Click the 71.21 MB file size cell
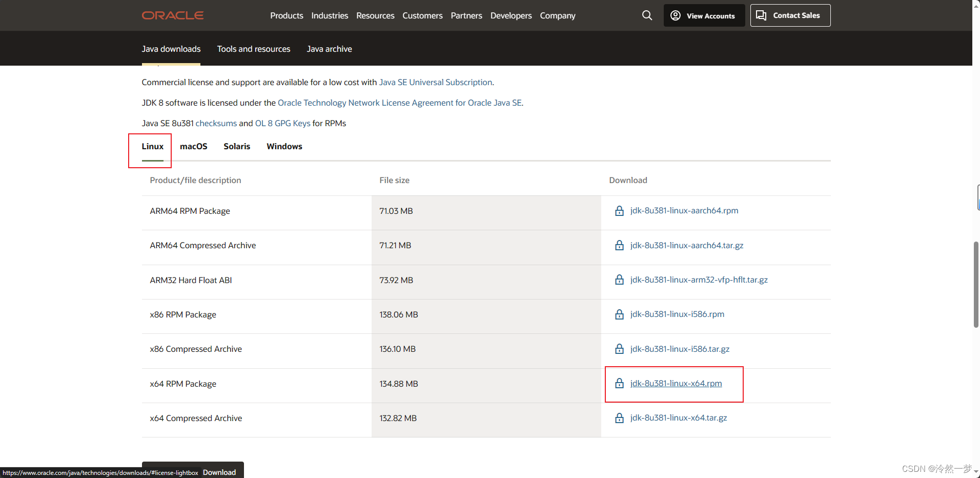This screenshot has height=478, width=980. tap(486, 248)
